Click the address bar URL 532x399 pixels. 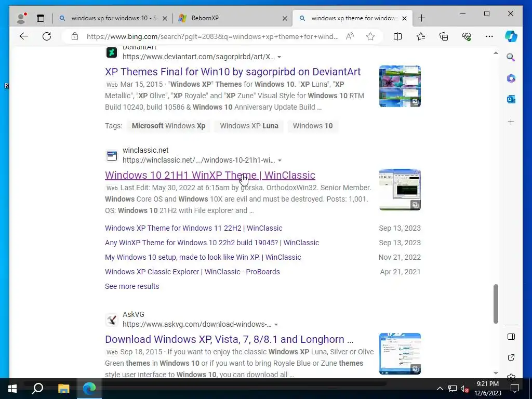pos(212,37)
